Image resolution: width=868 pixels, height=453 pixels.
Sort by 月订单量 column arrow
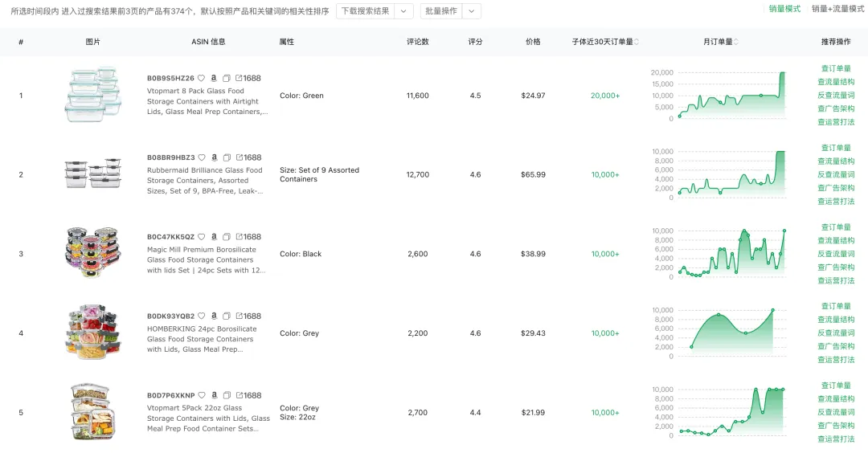[x=735, y=42]
